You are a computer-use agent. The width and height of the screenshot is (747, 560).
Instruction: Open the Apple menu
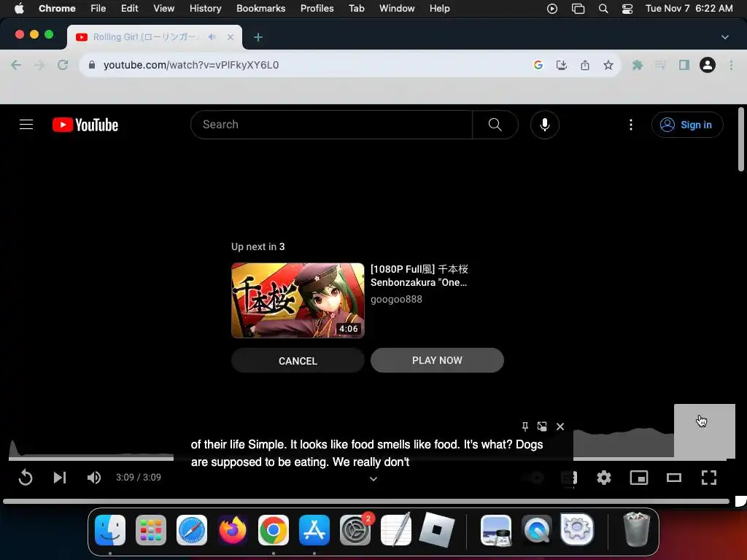(19, 8)
